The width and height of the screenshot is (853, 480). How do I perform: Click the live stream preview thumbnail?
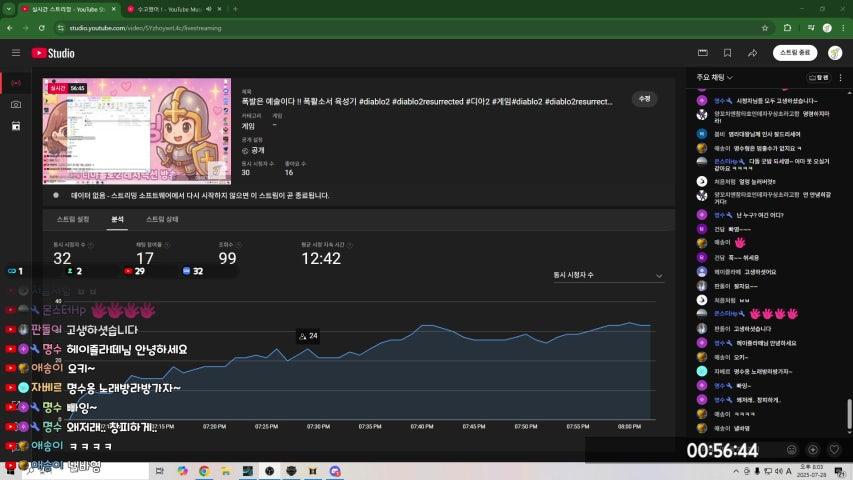click(x=137, y=131)
